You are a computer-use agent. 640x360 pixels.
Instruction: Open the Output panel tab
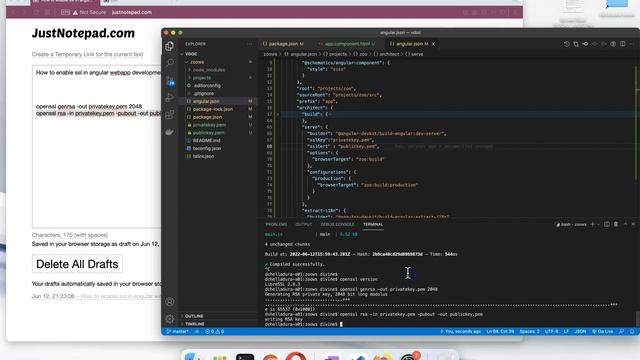(304, 224)
